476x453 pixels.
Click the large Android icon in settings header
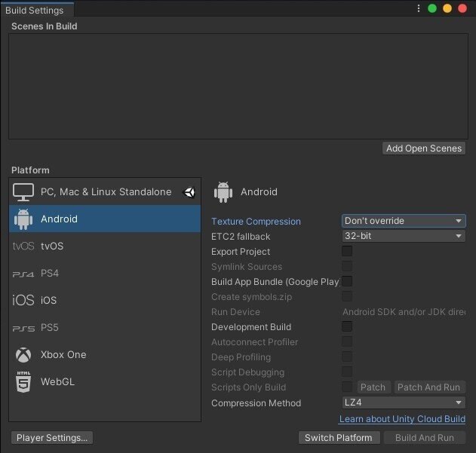tap(223, 192)
